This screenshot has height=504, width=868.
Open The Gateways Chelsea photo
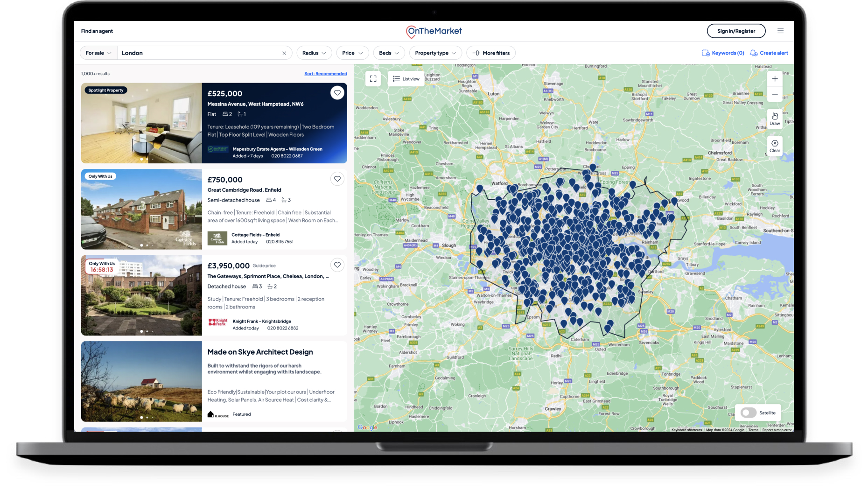[x=141, y=295]
